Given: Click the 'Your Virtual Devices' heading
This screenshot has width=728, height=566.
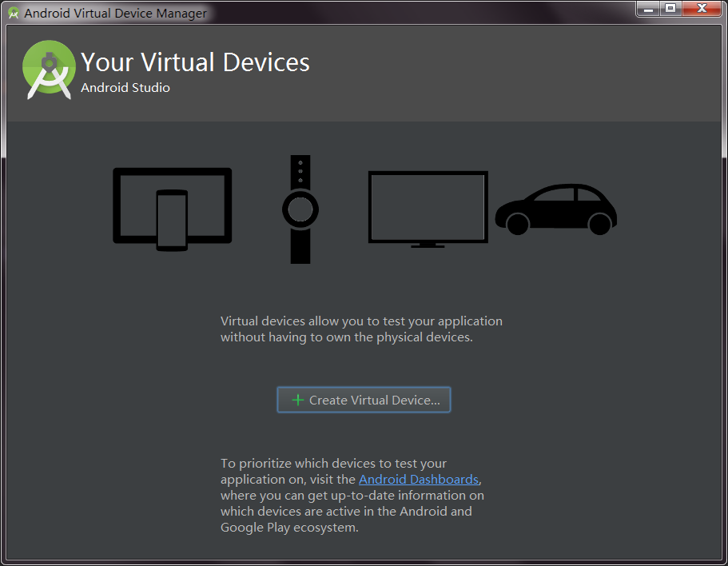Looking at the screenshot, I should coord(195,62).
